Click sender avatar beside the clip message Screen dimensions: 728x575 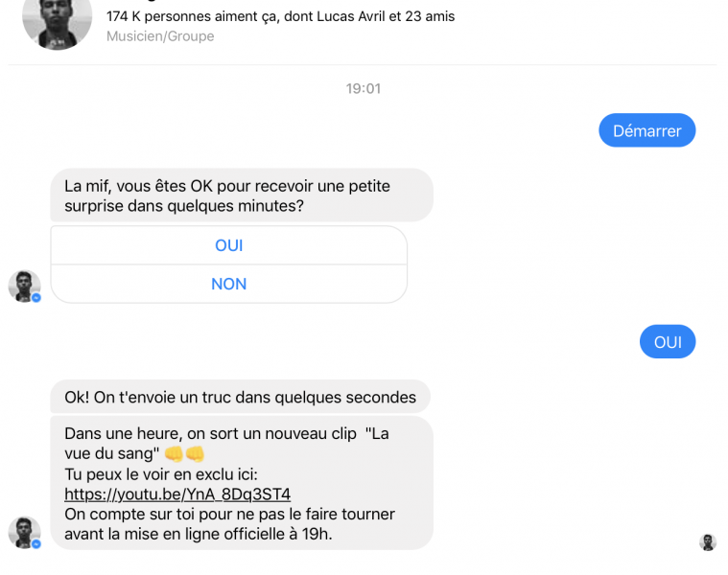point(24,532)
